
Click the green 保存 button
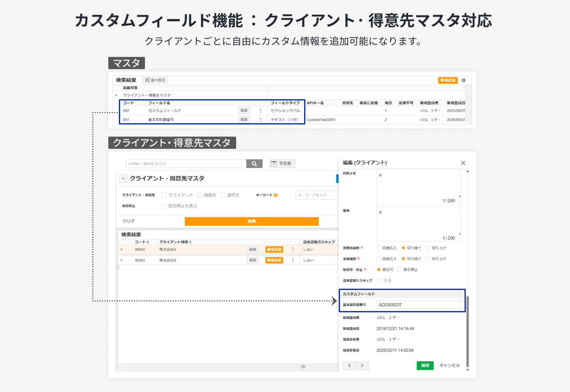(425, 365)
